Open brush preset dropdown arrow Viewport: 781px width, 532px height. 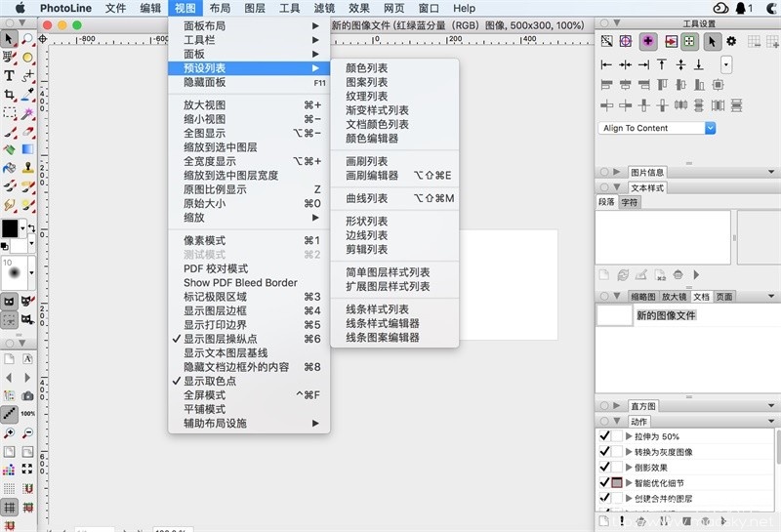pos(31,272)
